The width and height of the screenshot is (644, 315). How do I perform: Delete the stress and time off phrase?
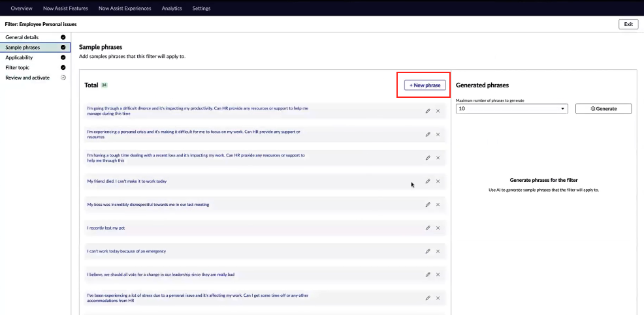[x=438, y=298]
